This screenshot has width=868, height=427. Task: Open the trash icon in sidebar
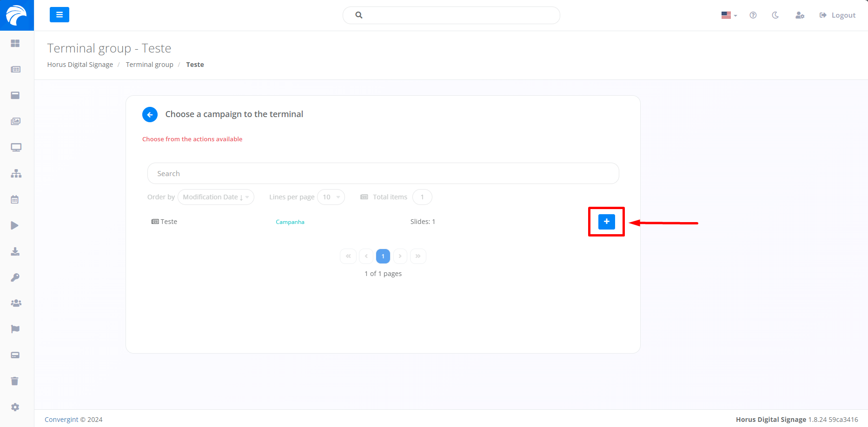15,381
